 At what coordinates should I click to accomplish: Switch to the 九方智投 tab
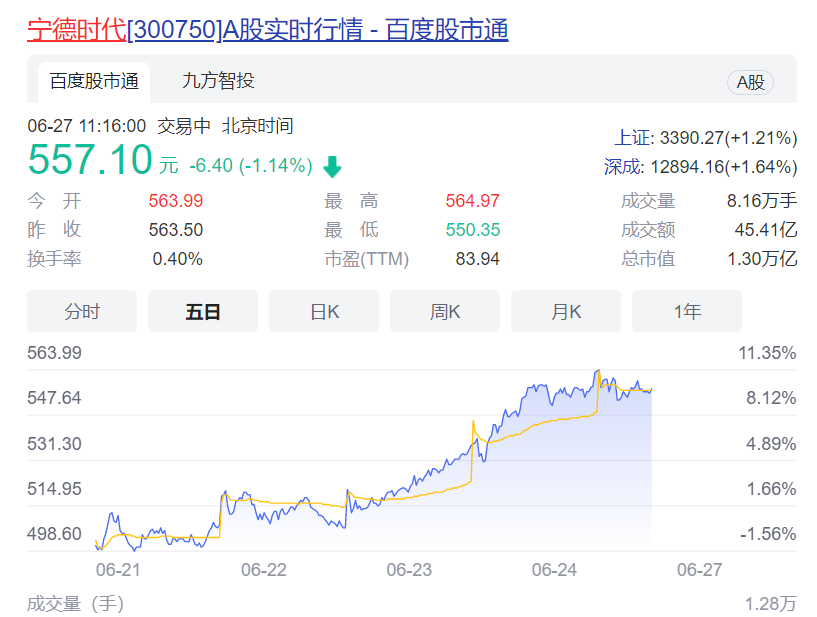[218, 81]
